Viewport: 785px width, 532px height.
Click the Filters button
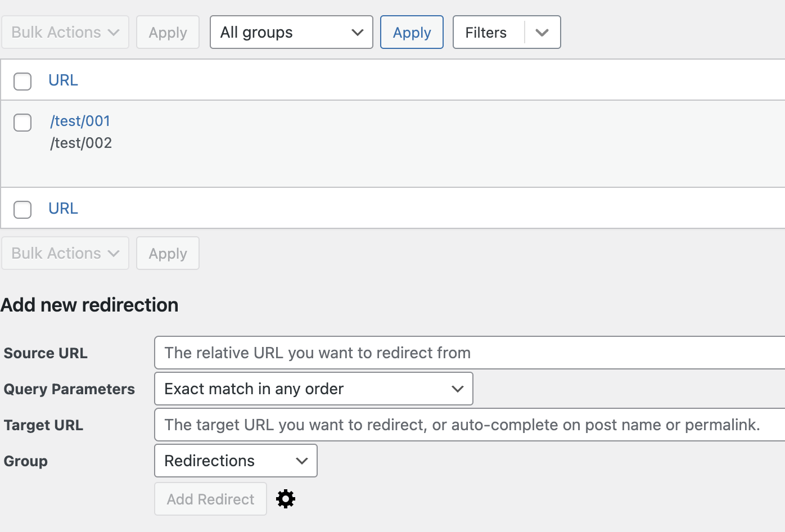tap(487, 33)
